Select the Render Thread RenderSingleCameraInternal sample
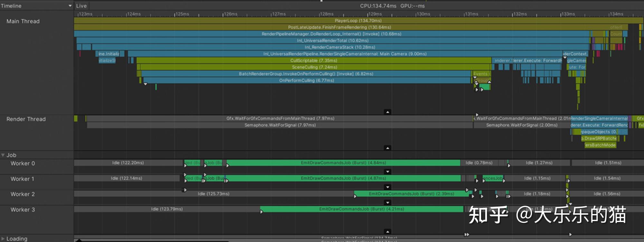The height and width of the screenshot is (242, 644). coord(599,119)
